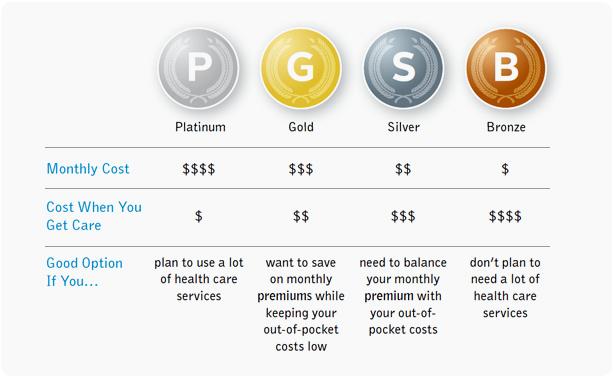Click Platinum's single-dollar care cost
The height and width of the screenshot is (378, 613).
pyautogui.click(x=199, y=216)
